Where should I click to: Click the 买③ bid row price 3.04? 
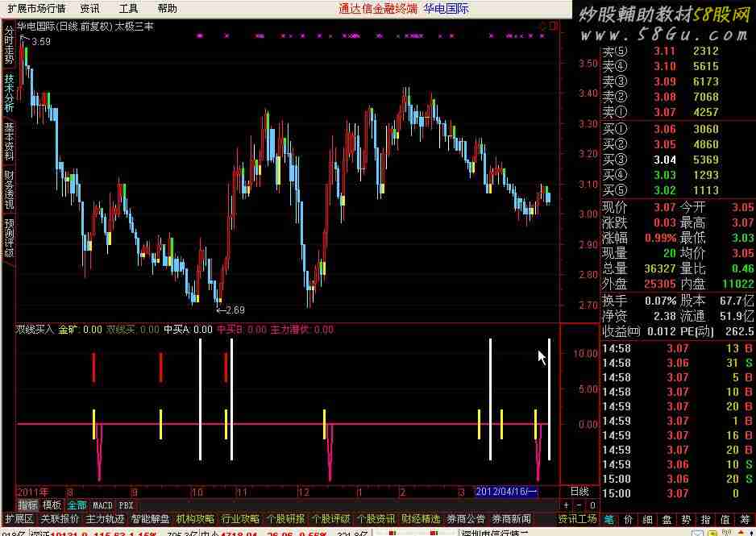point(664,160)
